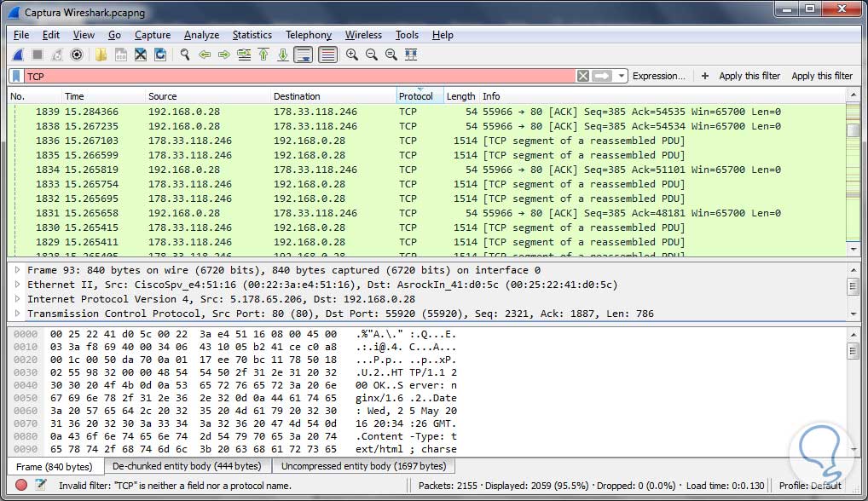The width and height of the screenshot is (868, 501).
Task: Restart the current capture via toolbar icon
Action: [x=57, y=55]
